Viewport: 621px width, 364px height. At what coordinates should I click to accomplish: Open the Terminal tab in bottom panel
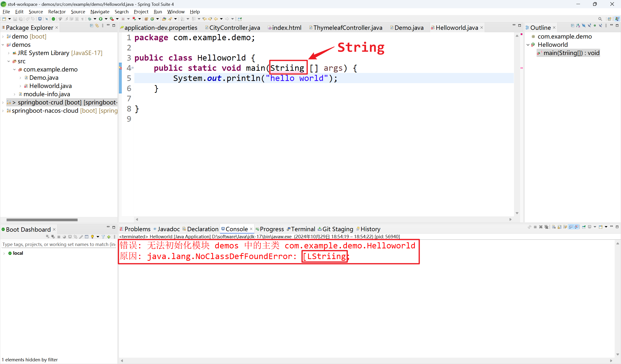click(301, 229)
